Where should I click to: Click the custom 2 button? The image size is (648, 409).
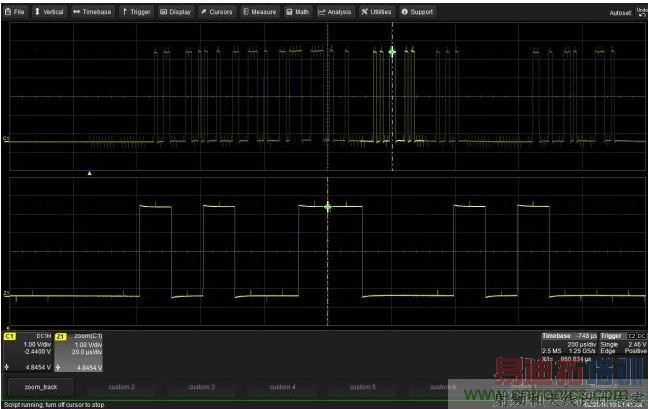(x=121, y=386)
